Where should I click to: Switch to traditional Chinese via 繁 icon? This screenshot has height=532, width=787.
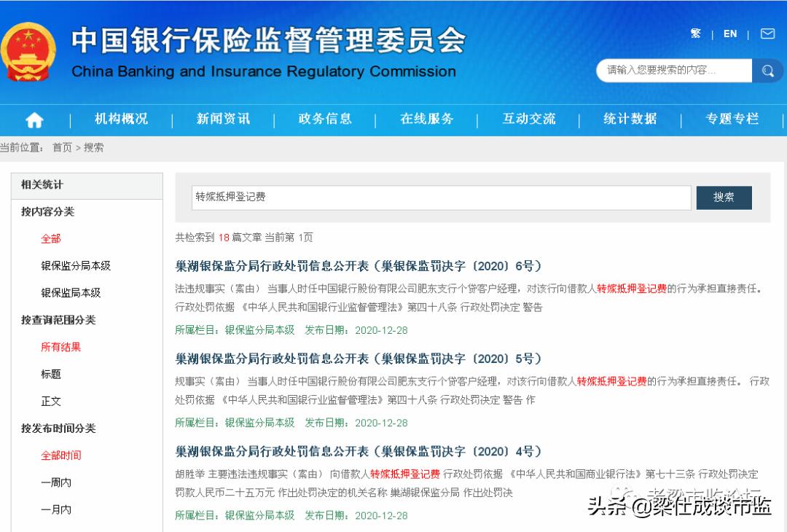click(695, 34)
